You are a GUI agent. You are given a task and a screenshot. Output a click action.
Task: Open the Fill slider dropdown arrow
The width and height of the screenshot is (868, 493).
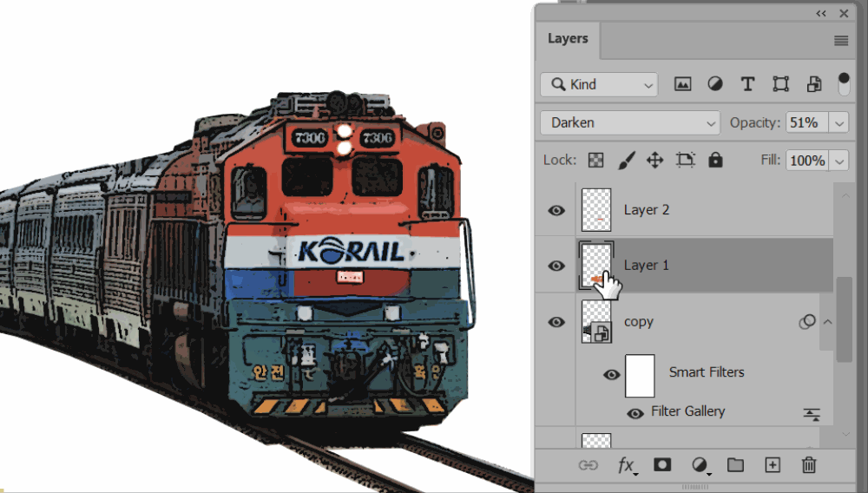(838, 161)
